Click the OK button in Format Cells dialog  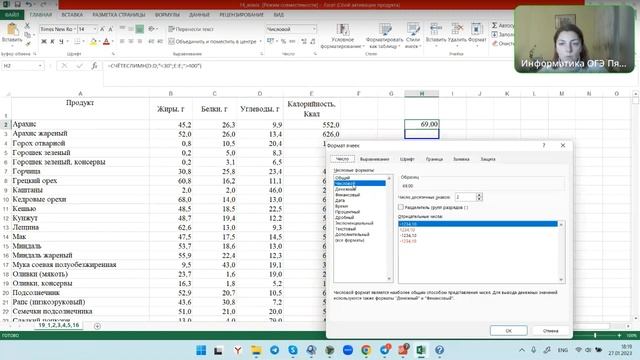coord(508,331)
